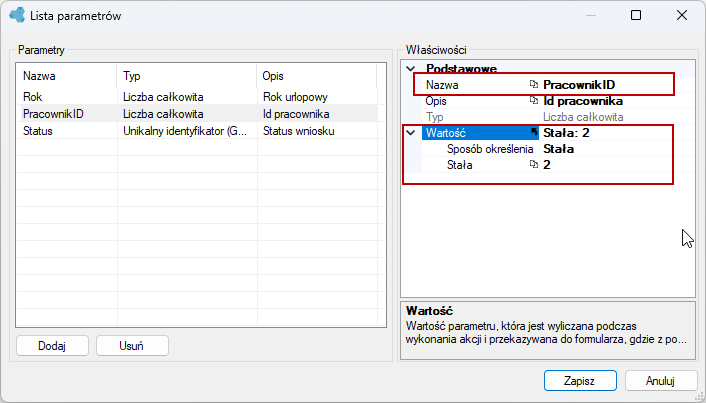Viewport: 706px width, 403px height.
Task: Click the Nazwa column header
Action: click(66, 76)
